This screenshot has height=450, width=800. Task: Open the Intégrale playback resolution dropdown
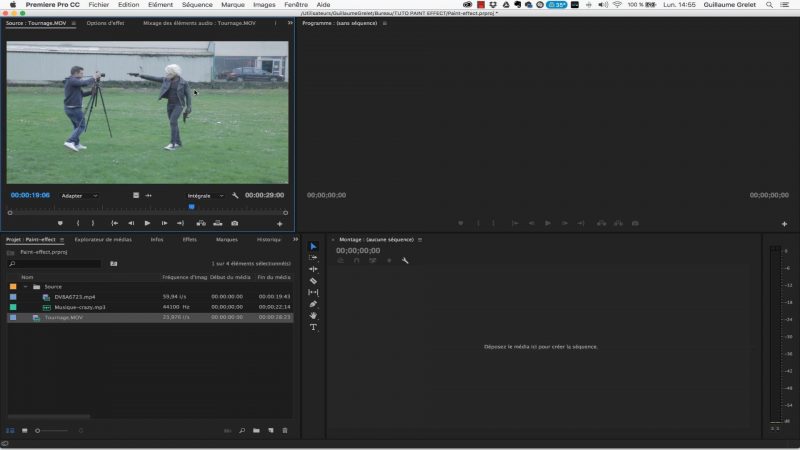tap(205, 196)
